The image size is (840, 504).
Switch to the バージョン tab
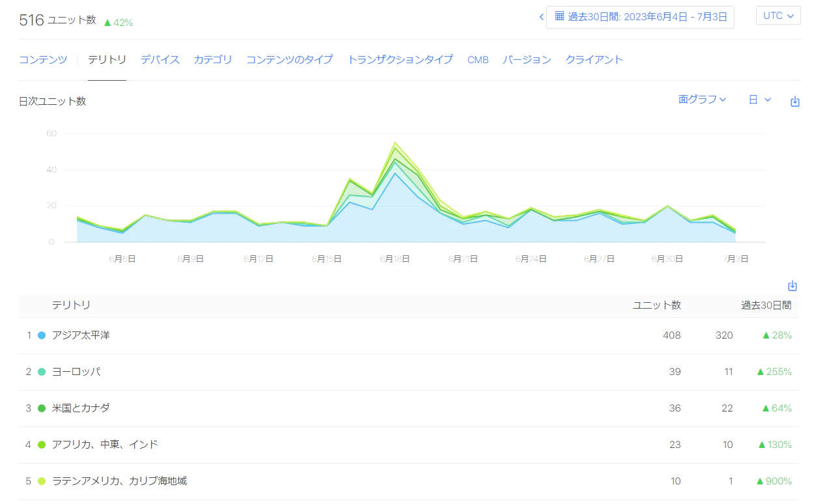pos(527,59)
